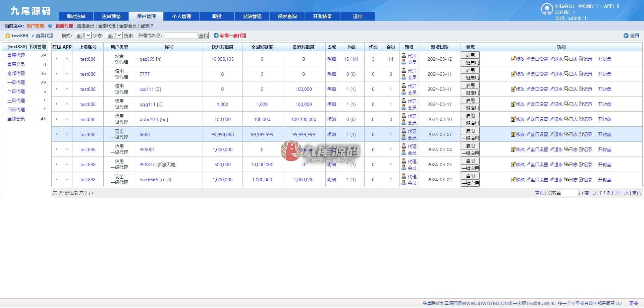Click the plus icon for 新增一级代理
This screenshot has width=644, height=308.
point(216,35)
